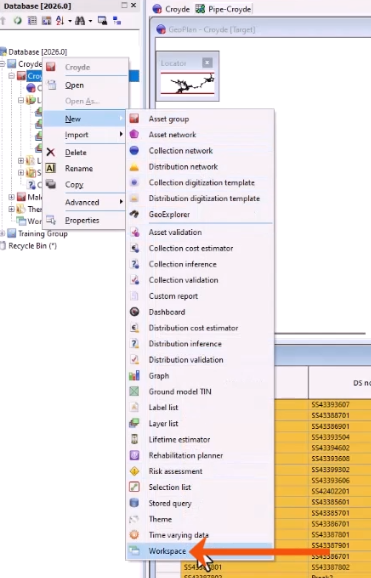
Task: Expand the Training Group tree node
Action: [3, 233]
